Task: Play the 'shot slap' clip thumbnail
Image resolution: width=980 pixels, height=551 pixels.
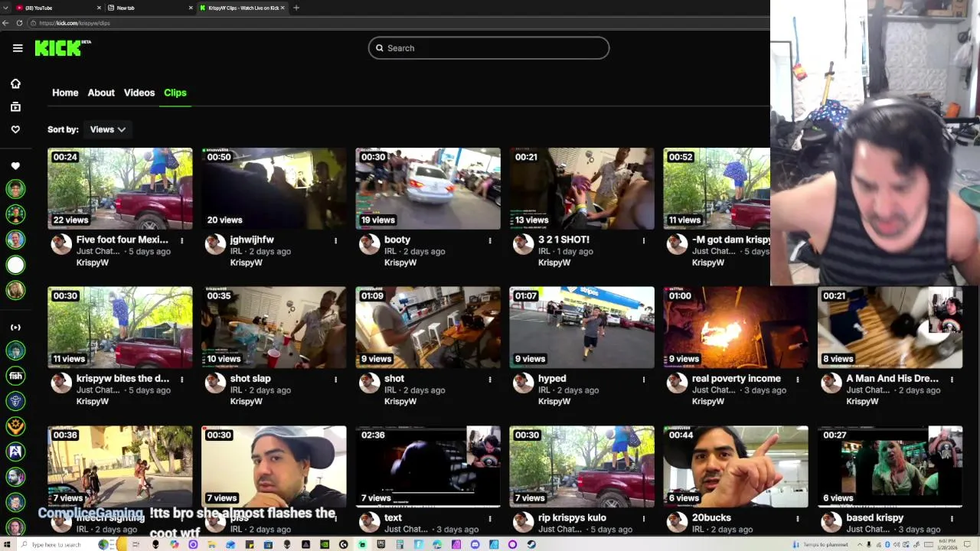Action: (x=274, y=328)
